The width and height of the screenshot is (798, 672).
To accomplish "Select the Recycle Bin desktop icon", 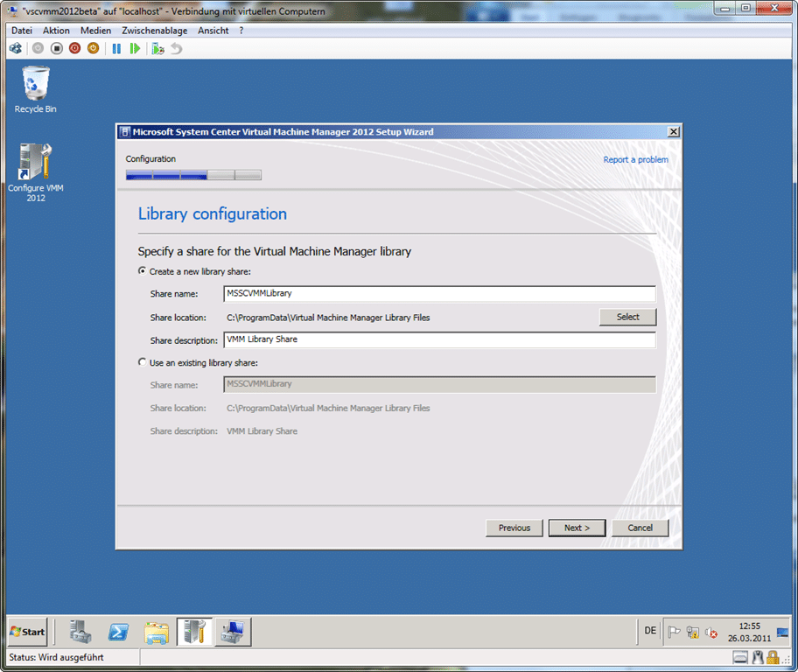I will click(36, 90).
